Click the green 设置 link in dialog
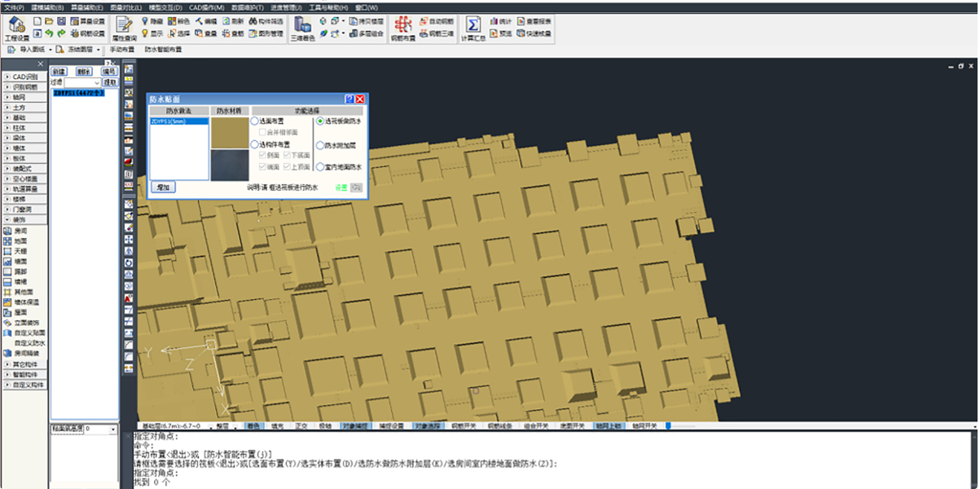The width and height of the screenshot is (980, 489). click(341, 187)
